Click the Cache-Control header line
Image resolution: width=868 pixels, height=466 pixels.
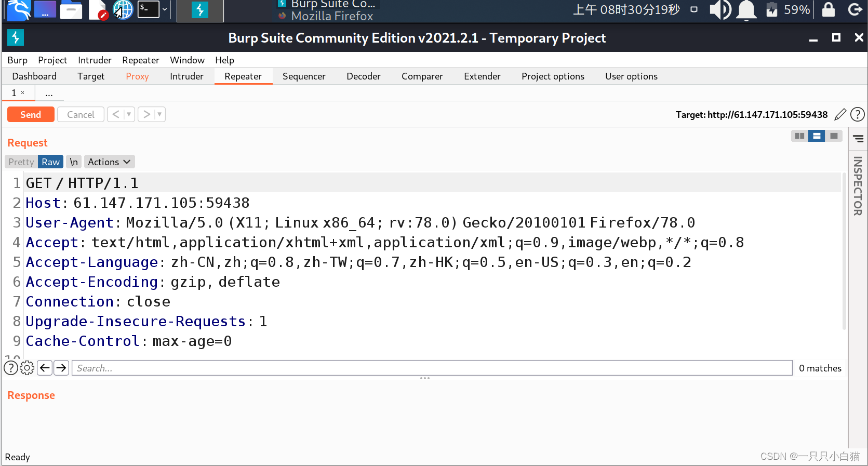[129, 341]
